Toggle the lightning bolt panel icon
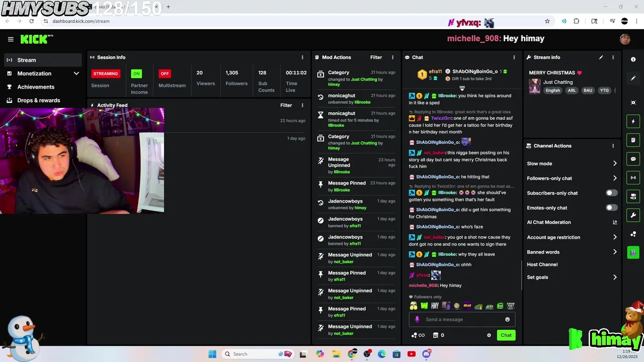 click(633, 121)
